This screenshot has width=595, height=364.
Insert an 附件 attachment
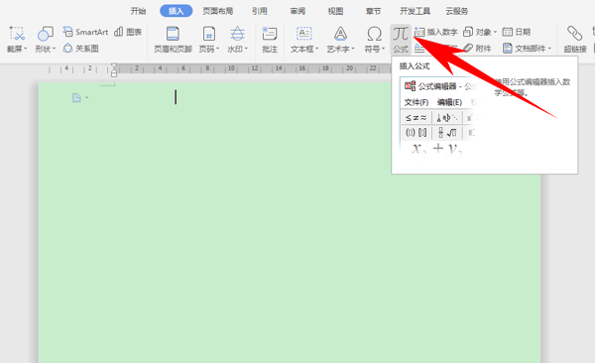477,49
